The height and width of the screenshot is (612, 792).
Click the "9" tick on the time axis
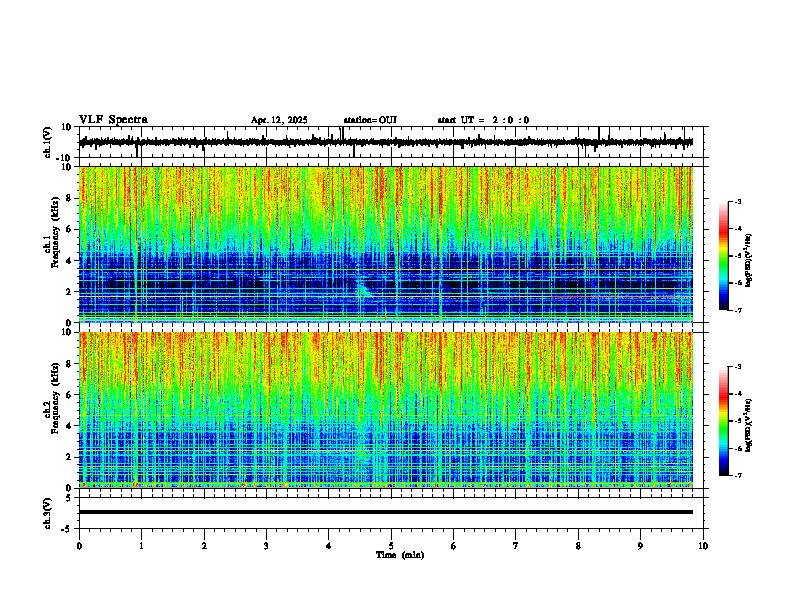[640, 546]
